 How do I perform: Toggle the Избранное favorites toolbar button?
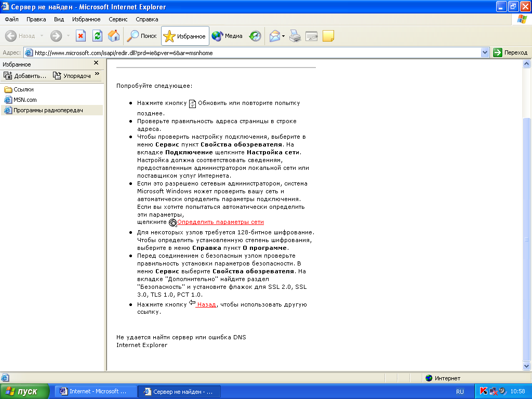[x=185, y=36]
